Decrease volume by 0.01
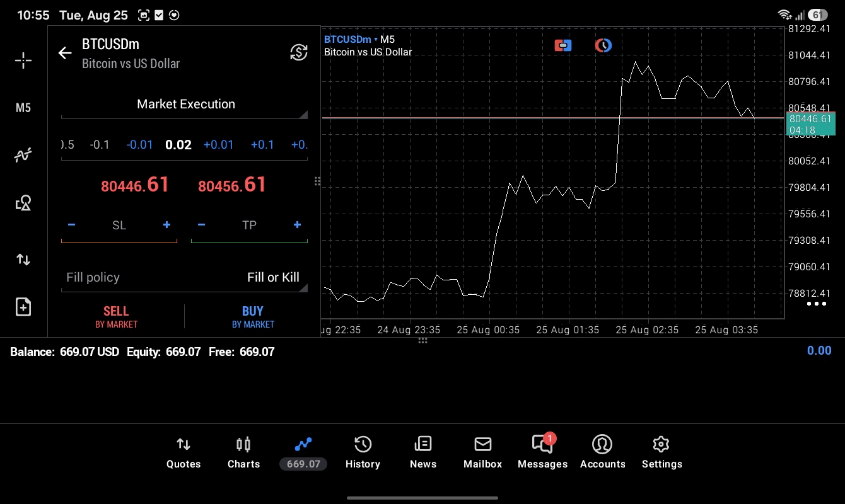 (x=139, y=145)
